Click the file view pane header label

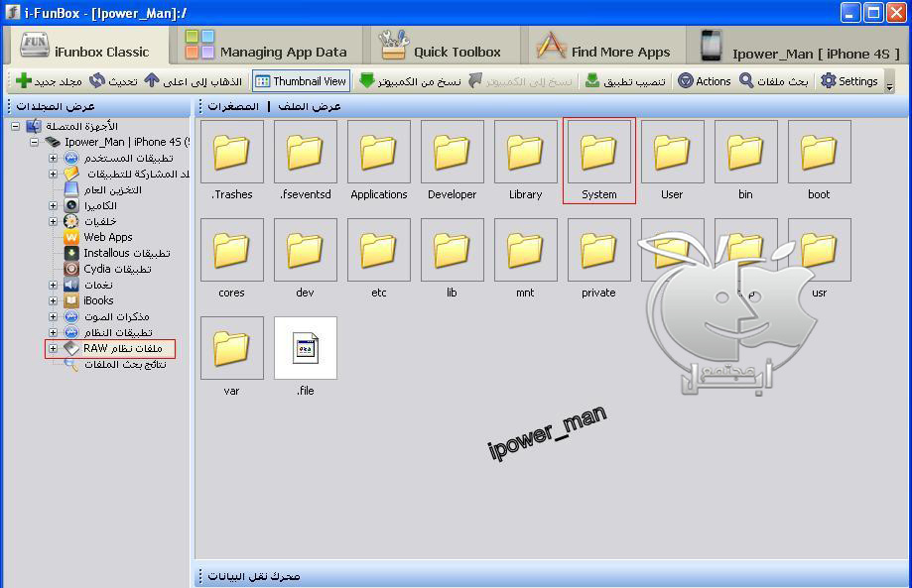(310, 106)
